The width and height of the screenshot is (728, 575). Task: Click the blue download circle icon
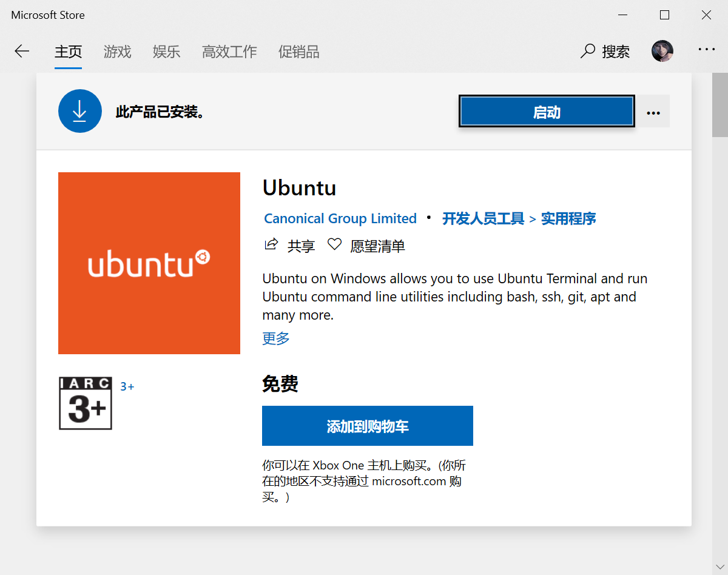80,111
